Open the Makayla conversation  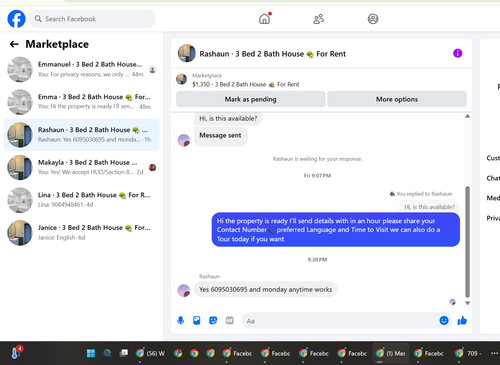(82, 167)
